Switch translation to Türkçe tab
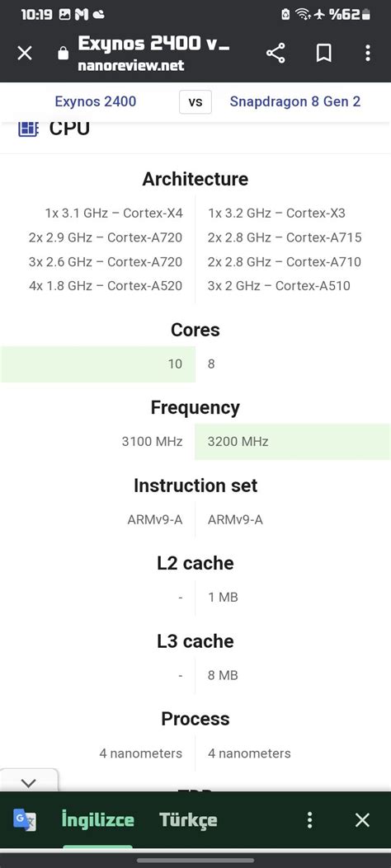The width and height of the screenshot is (391, 868). pos(188,820)
